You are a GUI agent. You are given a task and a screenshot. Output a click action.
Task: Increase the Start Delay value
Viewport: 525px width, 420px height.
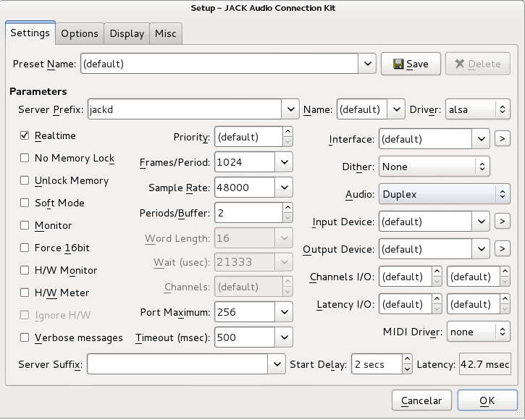407,359
